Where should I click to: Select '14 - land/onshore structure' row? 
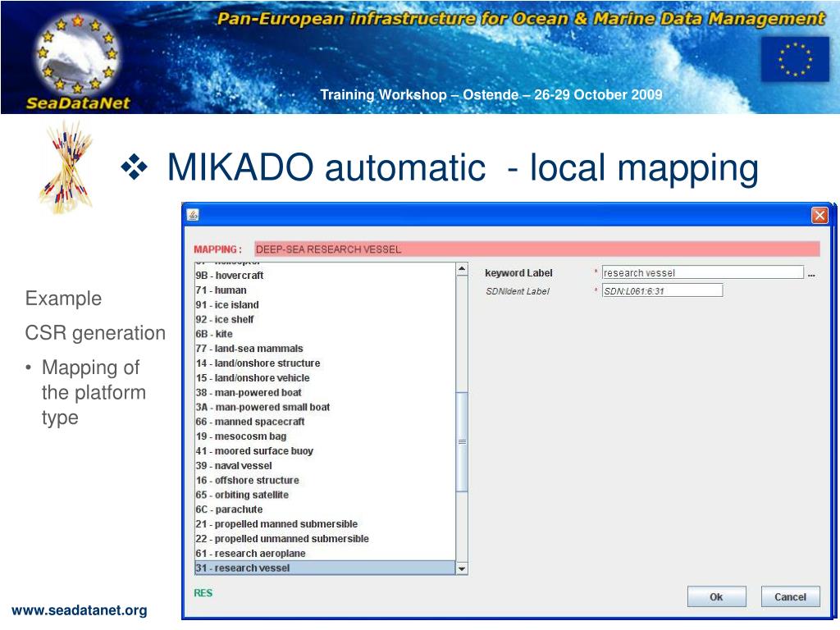click(325, 363)
